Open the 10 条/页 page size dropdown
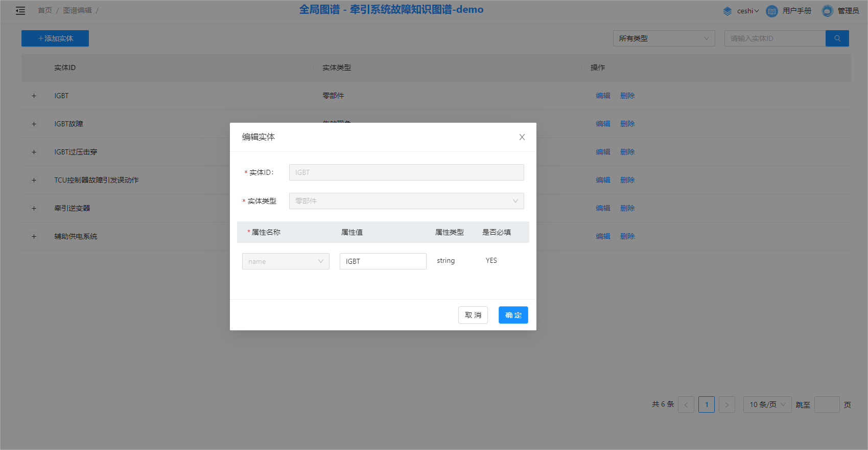Screen dimensions: 868x450 click(x=767, y=404)
